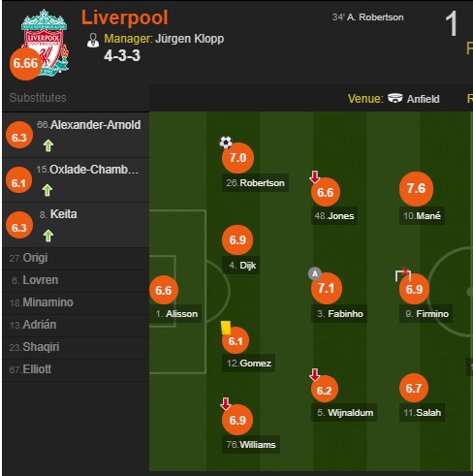Click the green sub-on arrow under Keita
473x476 pixels.
tap(48, 236)
